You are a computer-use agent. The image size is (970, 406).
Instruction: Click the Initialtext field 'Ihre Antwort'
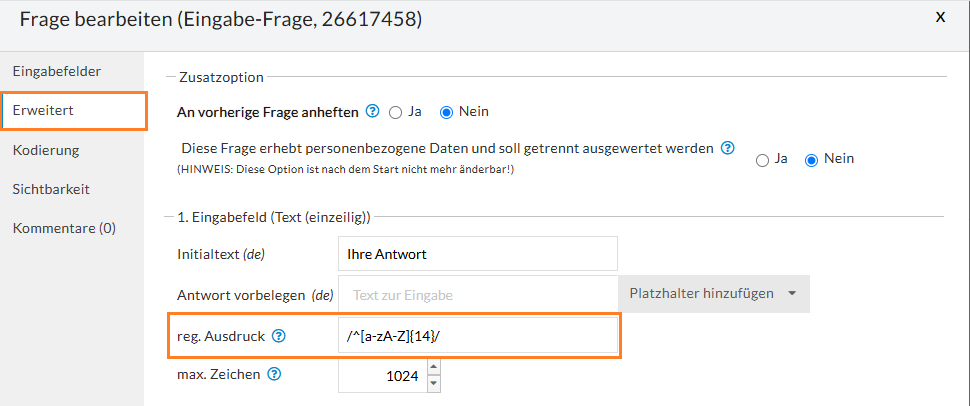tap(477, 254)
